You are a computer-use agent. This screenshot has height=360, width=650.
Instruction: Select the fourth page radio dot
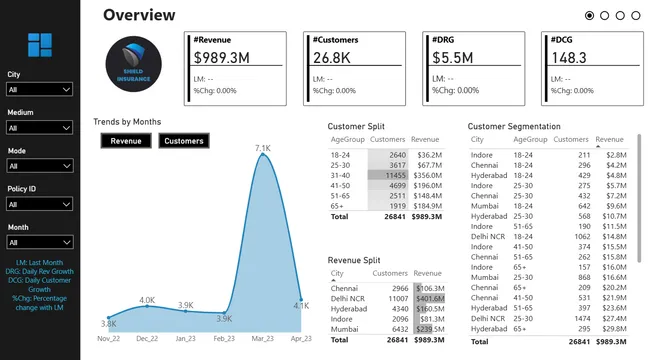(635, 16)
